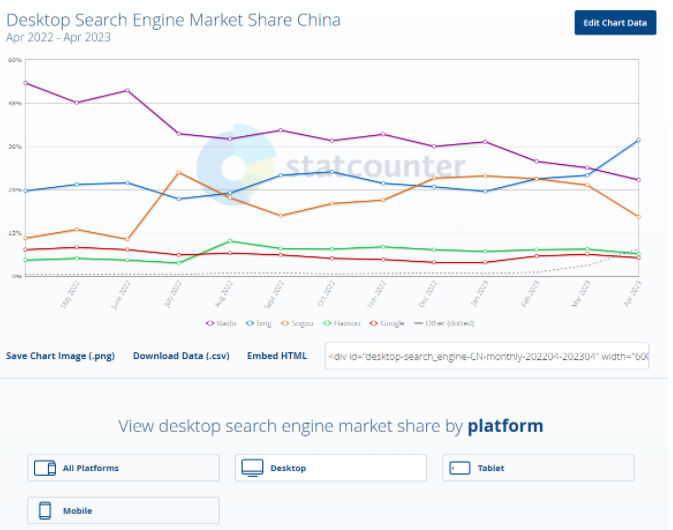Click the bing data point at Oct 2022
This screenshot has height=530, width=673.
click(334, 173)
